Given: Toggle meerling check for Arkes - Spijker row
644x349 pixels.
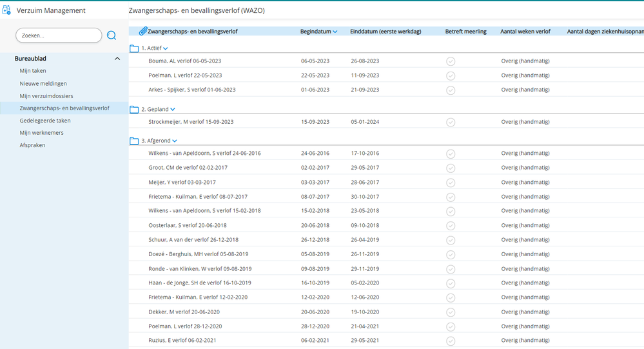Looking at the screenshot, I should [451, 90].
